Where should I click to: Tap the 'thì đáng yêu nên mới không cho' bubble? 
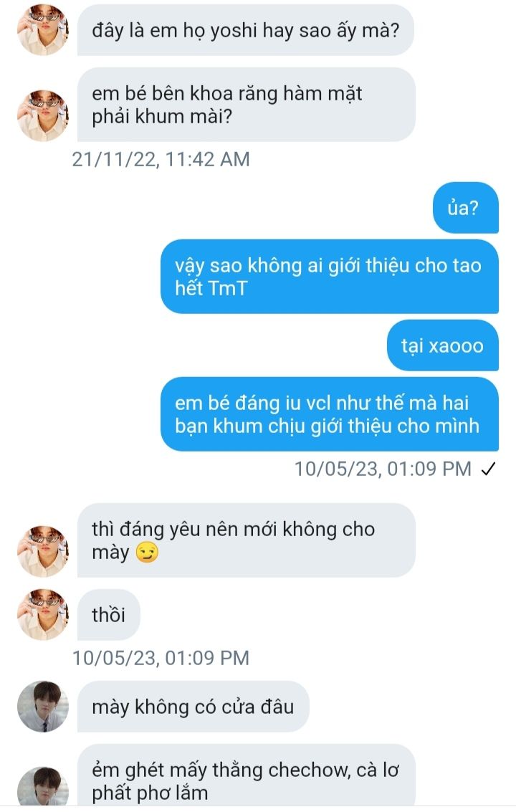246,540
